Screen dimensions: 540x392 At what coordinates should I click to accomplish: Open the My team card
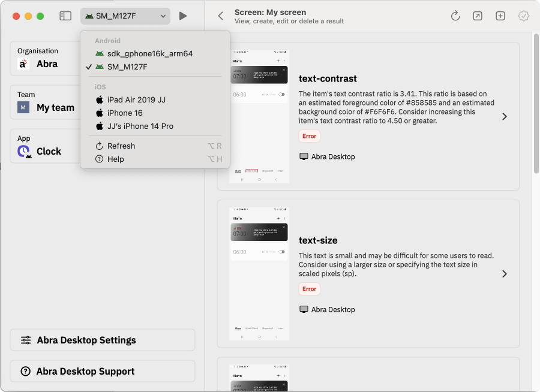46,102
